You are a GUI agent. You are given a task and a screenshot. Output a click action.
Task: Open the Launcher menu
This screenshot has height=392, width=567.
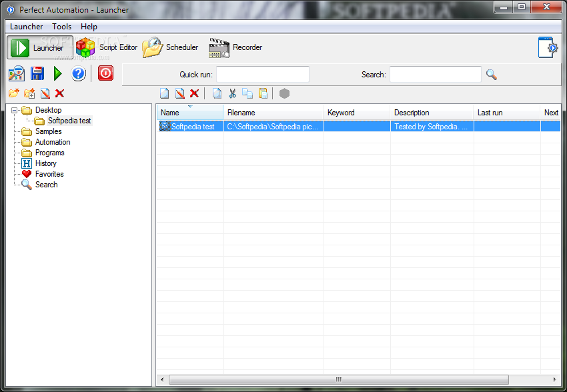tap(27, 27)
